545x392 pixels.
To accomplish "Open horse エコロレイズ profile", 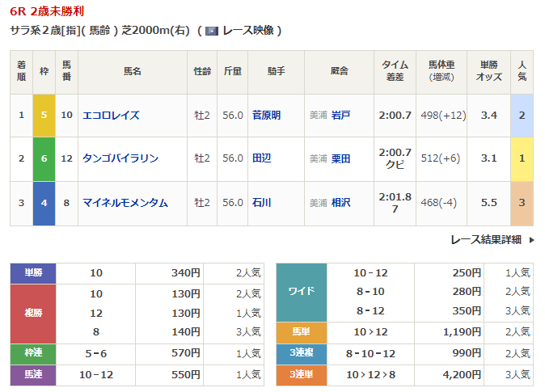I will point(111,116).
